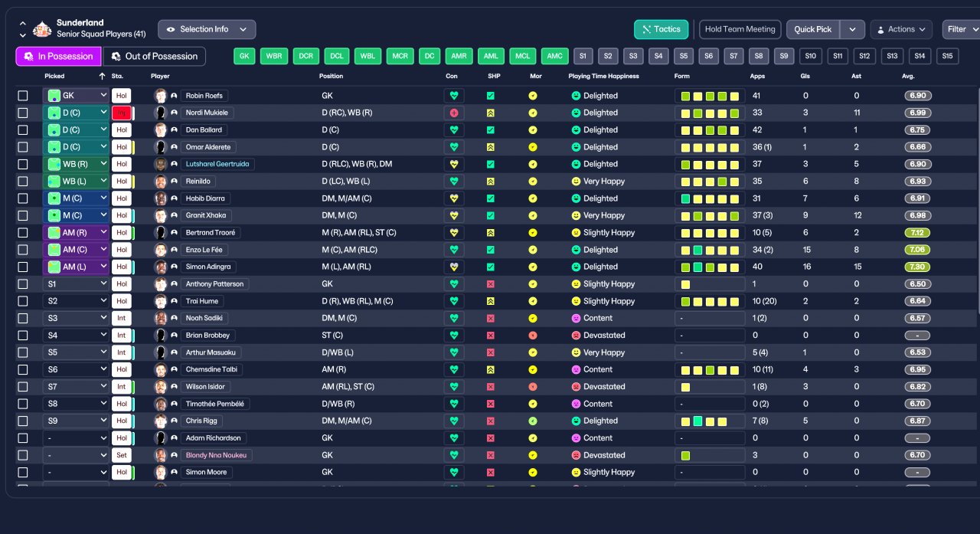Click Chris Rigg form squares

pyautogui.click(x=710, y=421)
